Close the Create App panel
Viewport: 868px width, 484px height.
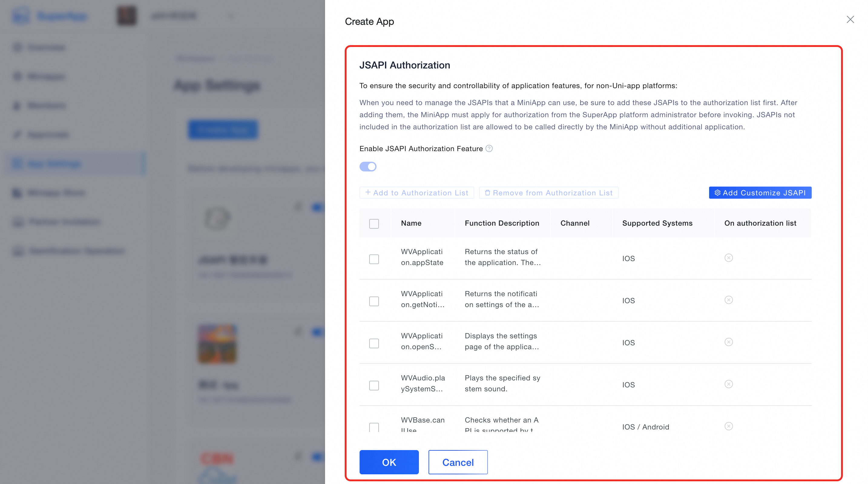[850, 20]
